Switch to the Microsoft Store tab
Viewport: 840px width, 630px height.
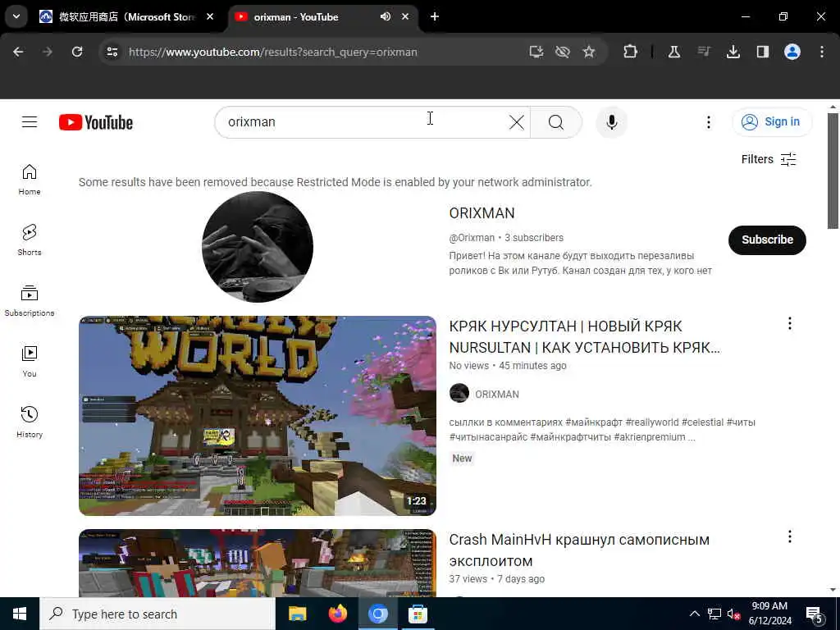126,17
